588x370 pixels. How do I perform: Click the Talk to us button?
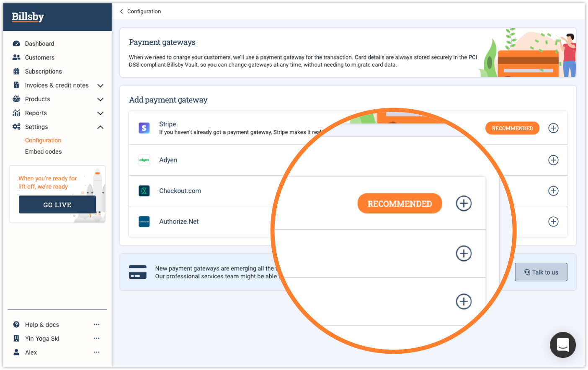(541, 272)
